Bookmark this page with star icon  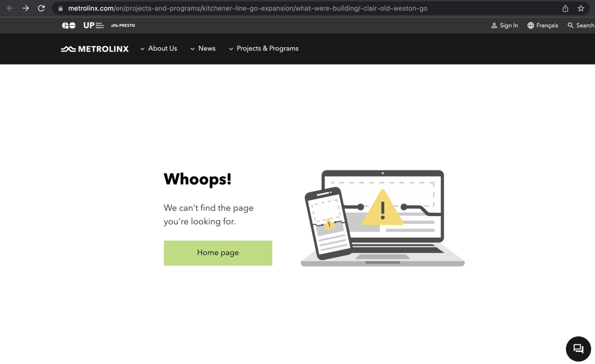(x=581, y=8)
